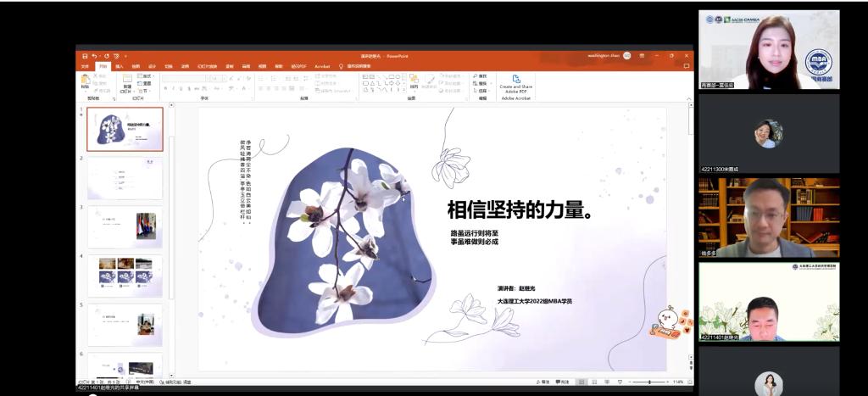Open the font name combo box
868x396 pixels.
tap(183, 77)
